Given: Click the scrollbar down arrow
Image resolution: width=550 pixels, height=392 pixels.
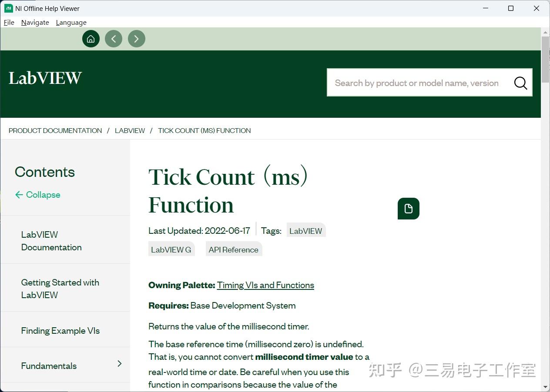Looking at the screenshot, I should tap(545, 387).
